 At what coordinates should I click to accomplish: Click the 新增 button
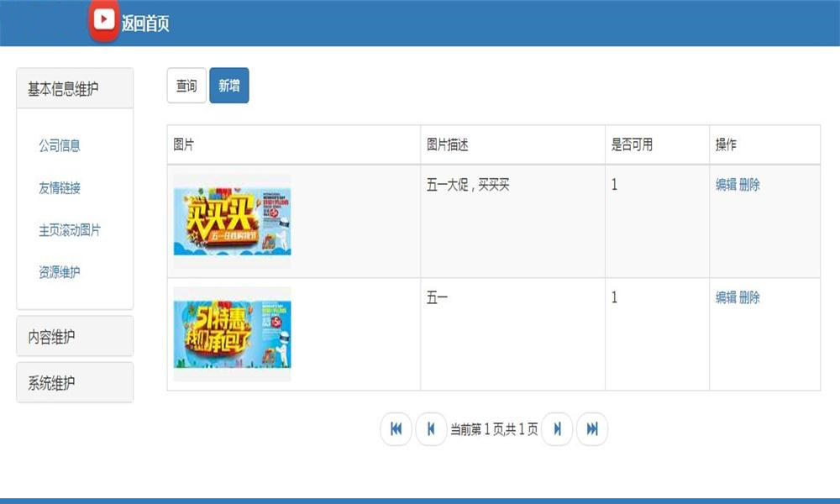point(229,85)
